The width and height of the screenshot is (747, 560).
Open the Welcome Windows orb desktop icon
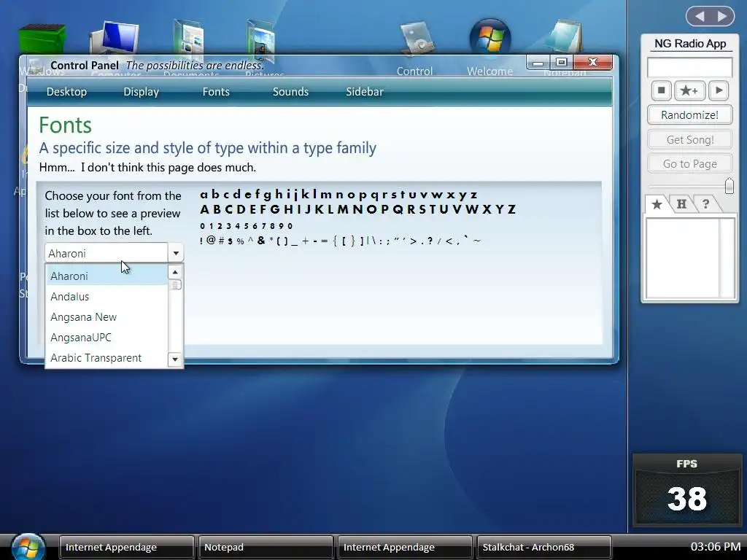(489, 37)
